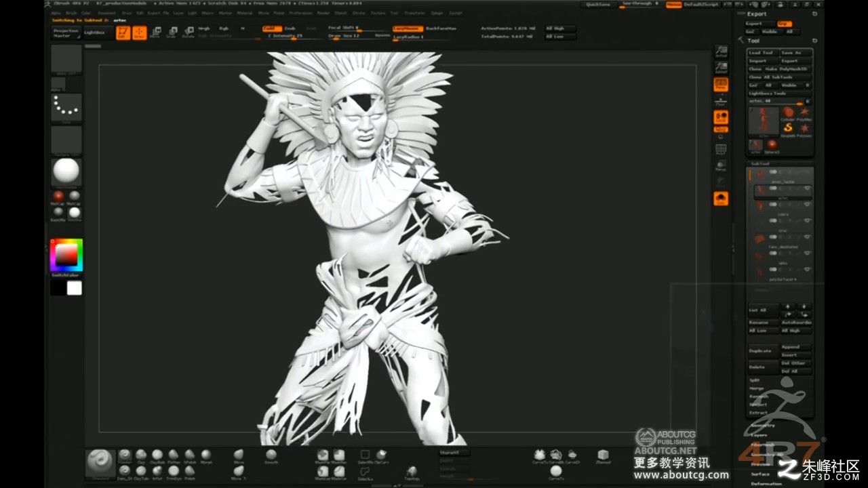This screenshot has height=488, width=868.
Task: Select the Flatten brush
Action: click(174, 455)
